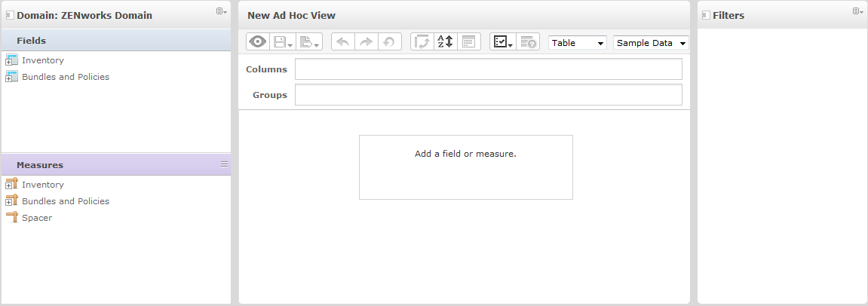Open the Domain panel options menu

pyautogui.click(x=222, y=11)
